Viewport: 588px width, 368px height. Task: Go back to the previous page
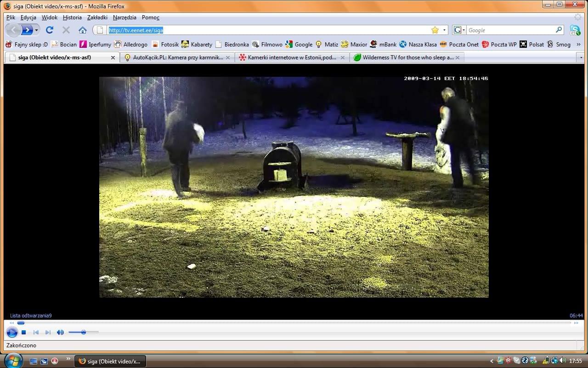(x=13, y=30)
